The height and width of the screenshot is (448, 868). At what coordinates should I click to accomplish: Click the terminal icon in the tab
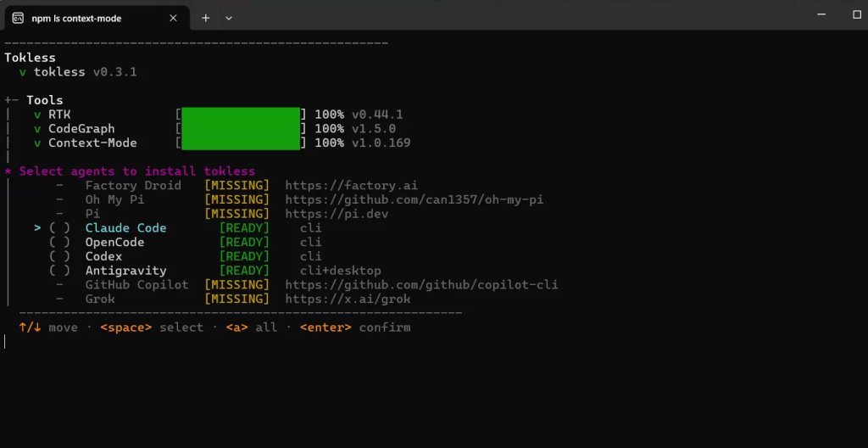18,19
